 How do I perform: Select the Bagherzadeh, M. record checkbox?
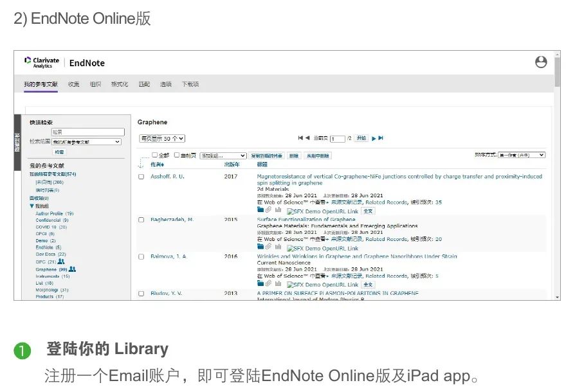[x=141, y=220]
